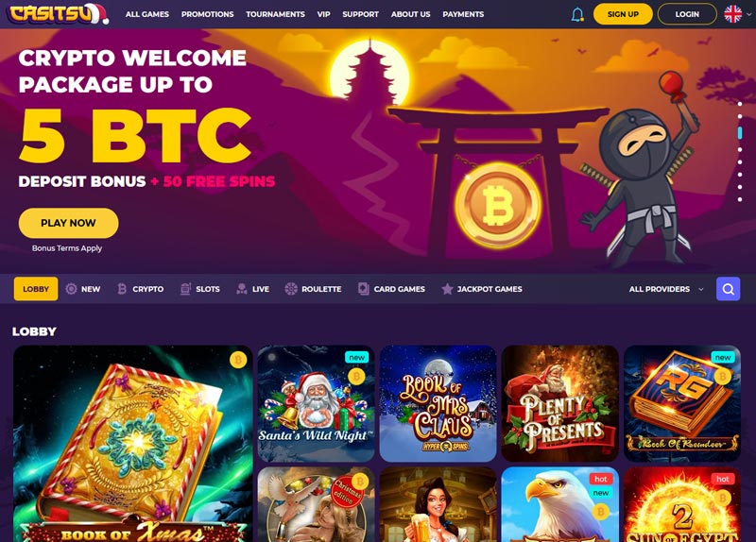Open the Card Games category
The width and height of the screenshot is (756, 542).
[x=391, y=289]
